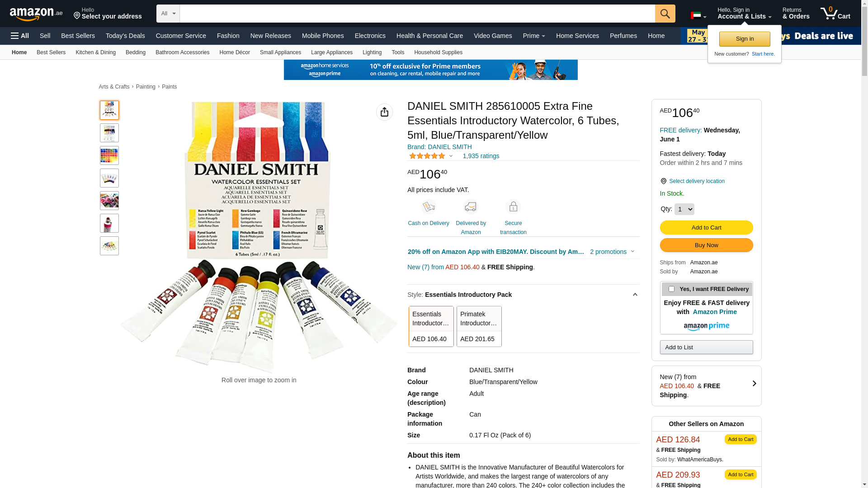Click the Add to Cart button

point(706,227)
